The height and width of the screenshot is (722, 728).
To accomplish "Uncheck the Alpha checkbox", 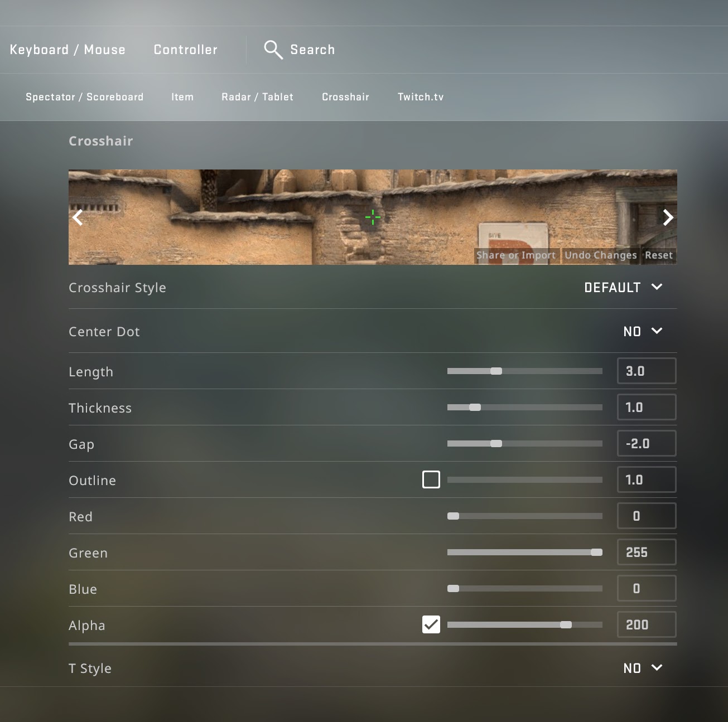I will pyautogui.click(x=431, y=624).
